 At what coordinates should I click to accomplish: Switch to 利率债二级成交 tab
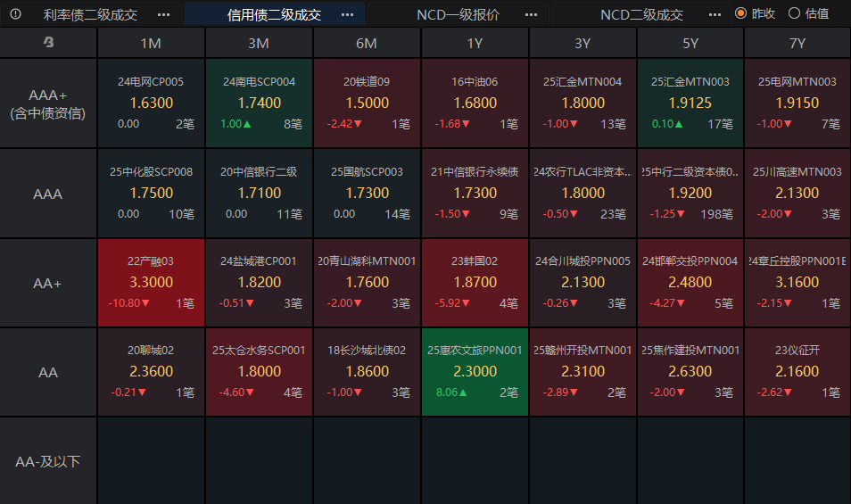[x=90, y=14]
